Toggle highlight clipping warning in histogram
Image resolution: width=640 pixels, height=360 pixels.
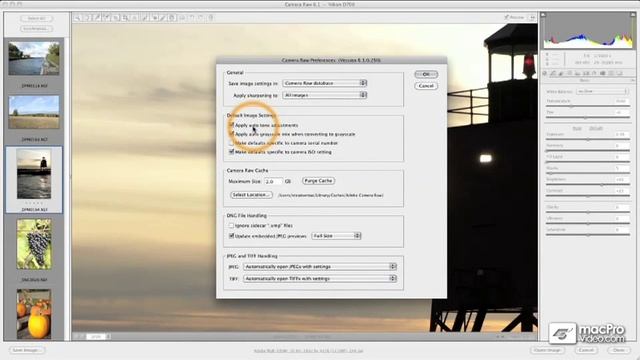(633, 15)
